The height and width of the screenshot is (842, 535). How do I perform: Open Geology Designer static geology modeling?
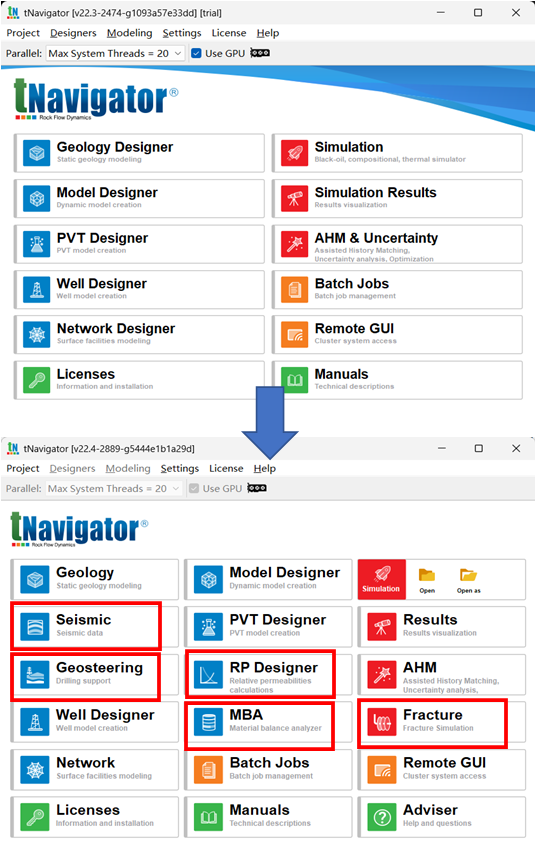140,153
